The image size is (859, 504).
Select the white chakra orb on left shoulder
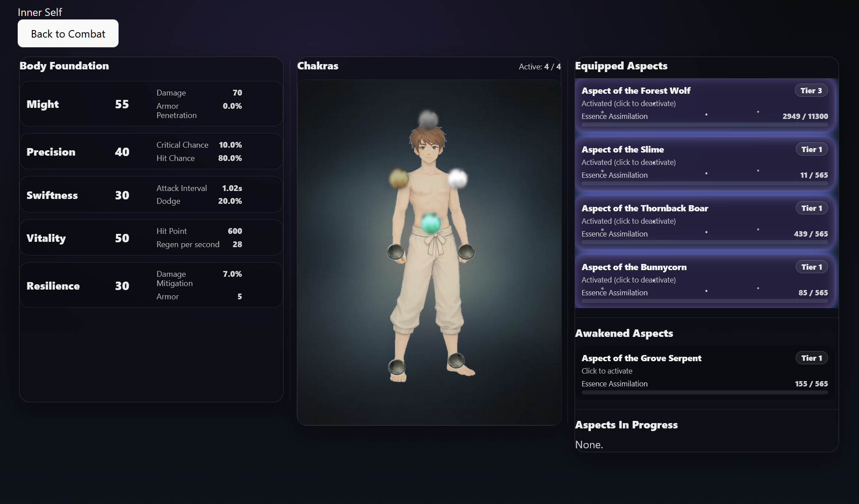tap(457, 179)
